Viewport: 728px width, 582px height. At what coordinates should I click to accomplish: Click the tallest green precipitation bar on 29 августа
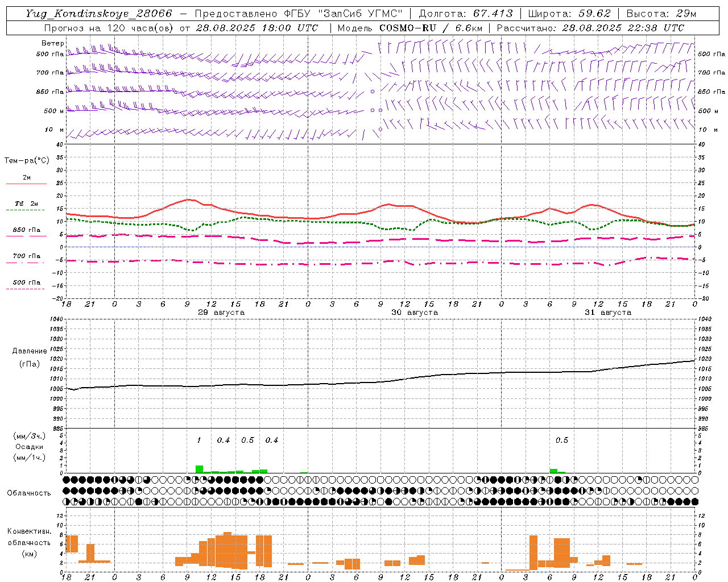point(199,469)
